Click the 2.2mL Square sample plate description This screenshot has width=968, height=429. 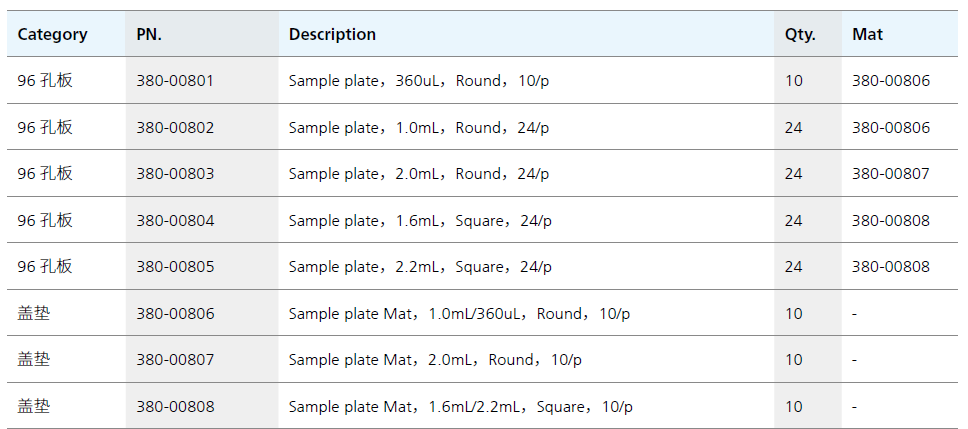click(420, 266)
